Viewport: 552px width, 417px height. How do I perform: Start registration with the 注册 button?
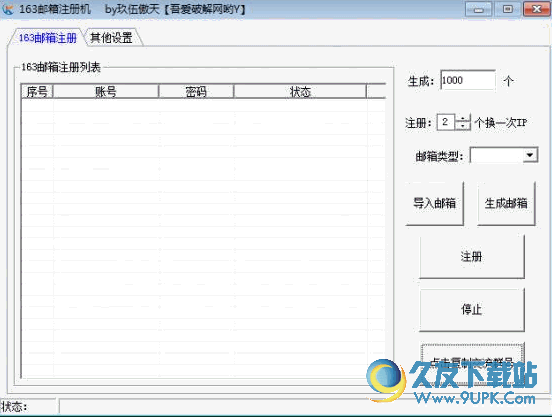pyautogui.click(x=472, y=257)
